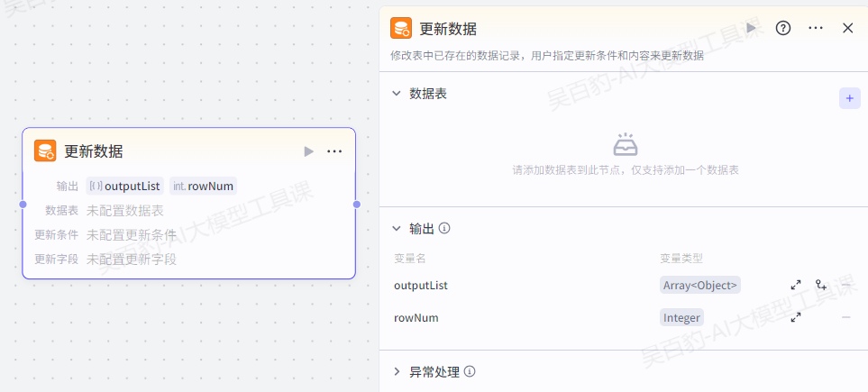
Task: Click the help question mark icon
Action: [783, 28]
